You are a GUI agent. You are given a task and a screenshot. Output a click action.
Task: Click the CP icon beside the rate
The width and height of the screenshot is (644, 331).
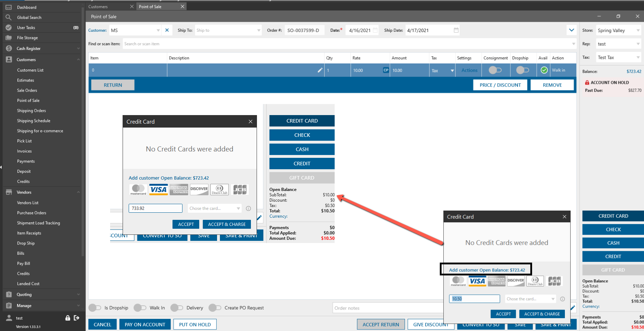(386, 70)
